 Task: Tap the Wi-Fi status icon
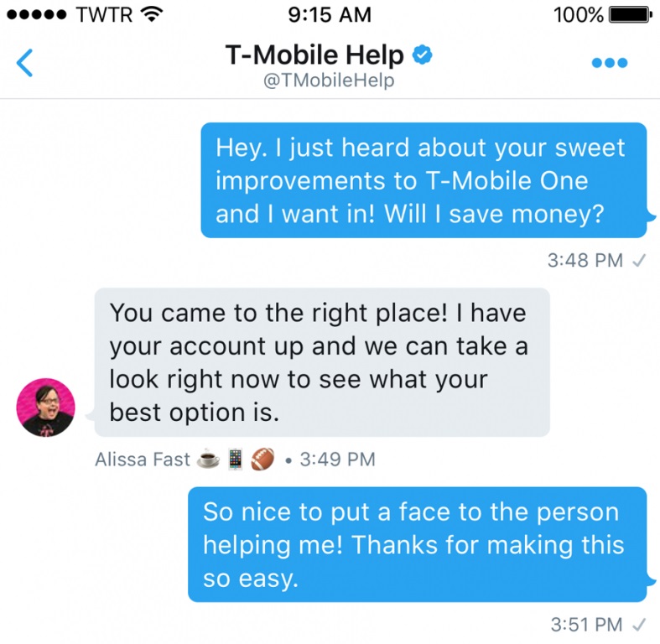152,15
